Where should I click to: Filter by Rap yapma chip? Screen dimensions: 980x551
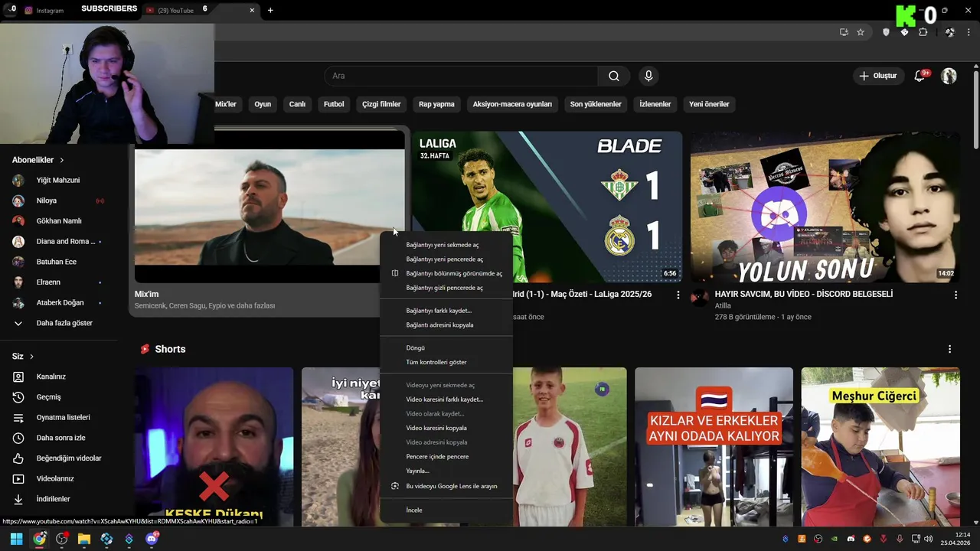(x=436, y=104)
